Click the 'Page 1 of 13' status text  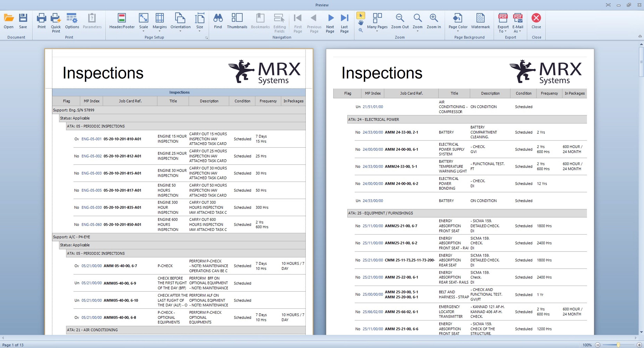pyautogui.click(x=13, y=345)
